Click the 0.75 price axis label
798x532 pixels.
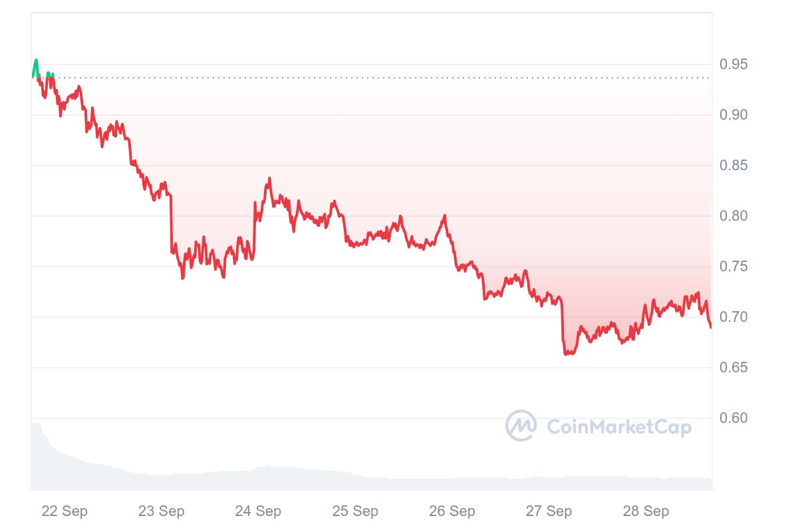pos(734,267)
